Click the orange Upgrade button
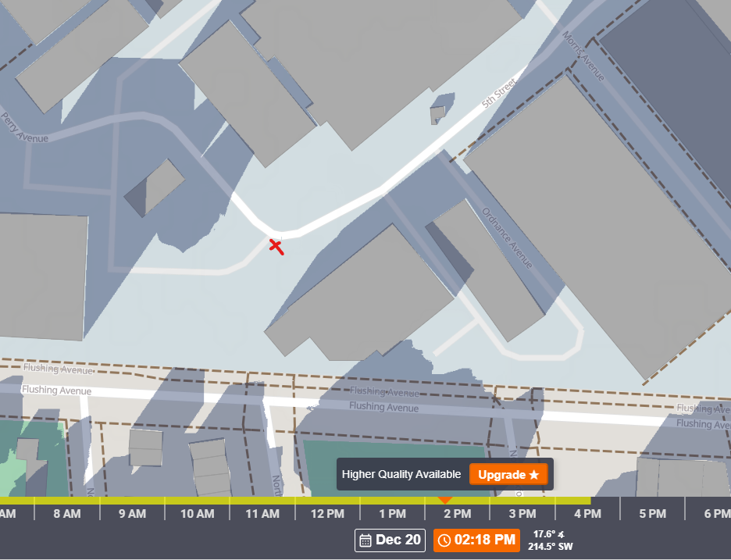Viewport: 731px width, 560px height. pos(508,475)
